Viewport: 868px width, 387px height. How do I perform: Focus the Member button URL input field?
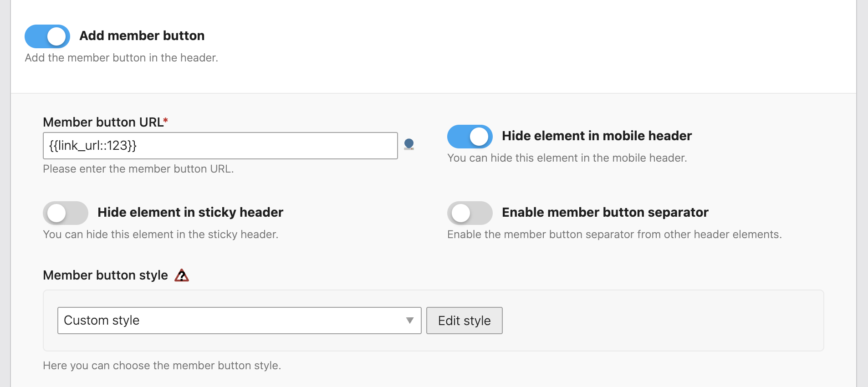point(220,146)
